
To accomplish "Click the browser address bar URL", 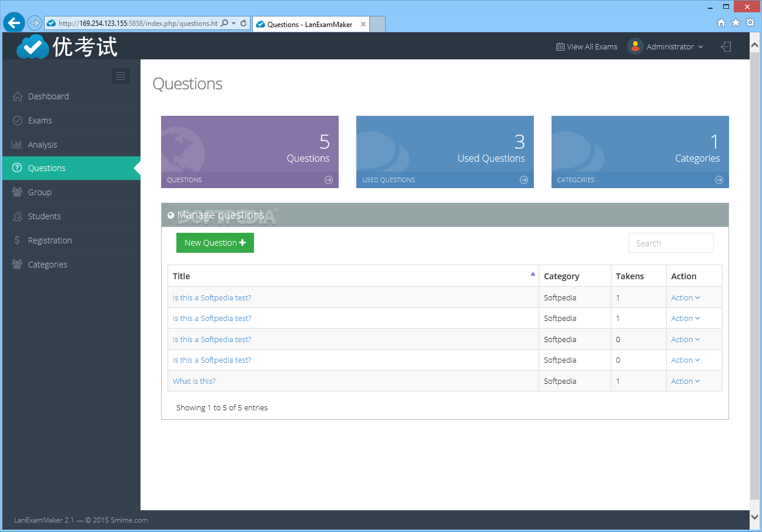I will tap(138, 24).
